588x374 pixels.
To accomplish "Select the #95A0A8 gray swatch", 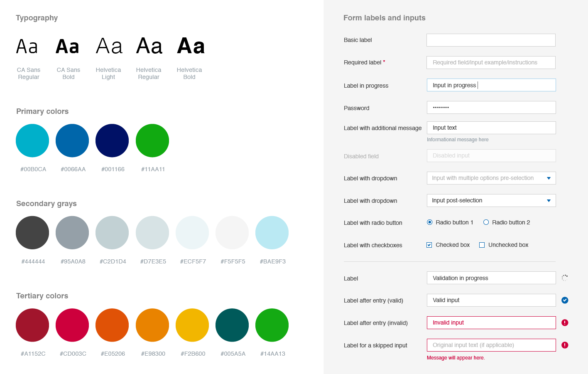I will (72, 233).
